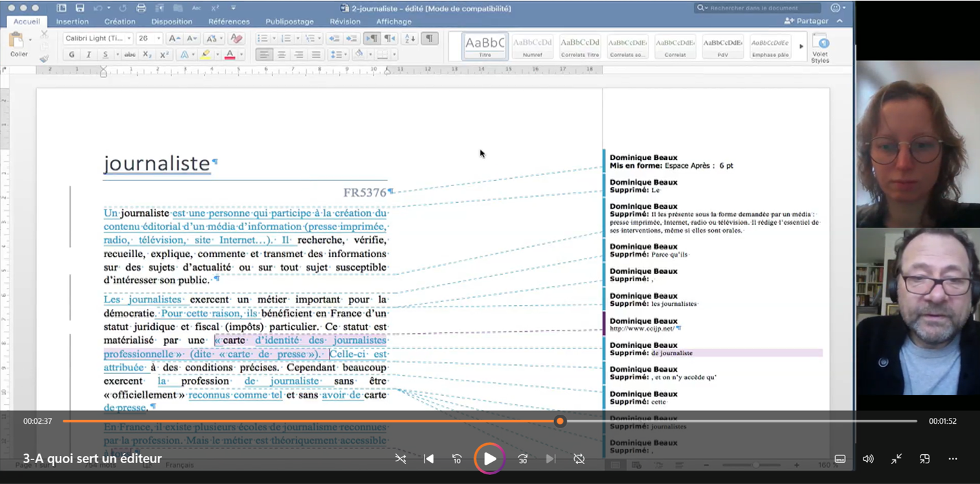Screen dimensions: 980x484
Task: Apply Numref style
Action: pyautogui.click(x=533, y=47)
